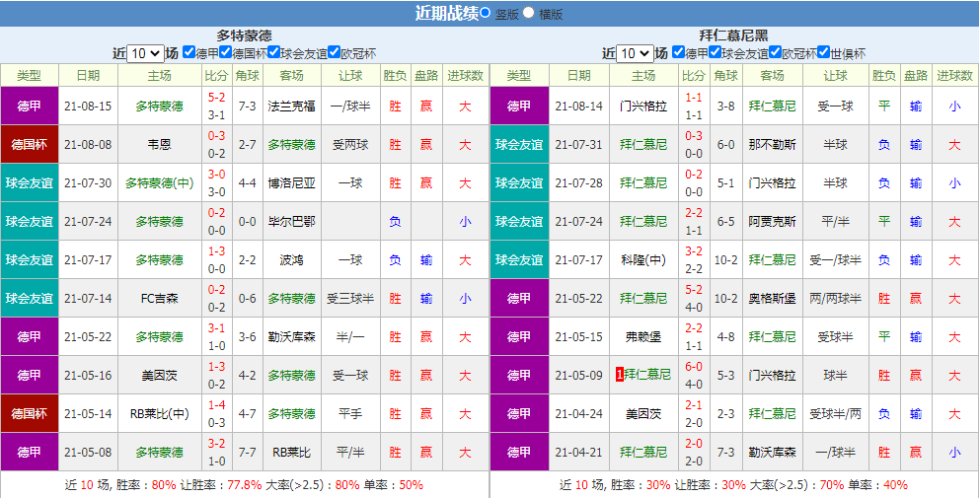Image resolution: width=980 pixels, height=498 pixels.
Task: Click the date 21-07-31
Action: tap(578, 144)
